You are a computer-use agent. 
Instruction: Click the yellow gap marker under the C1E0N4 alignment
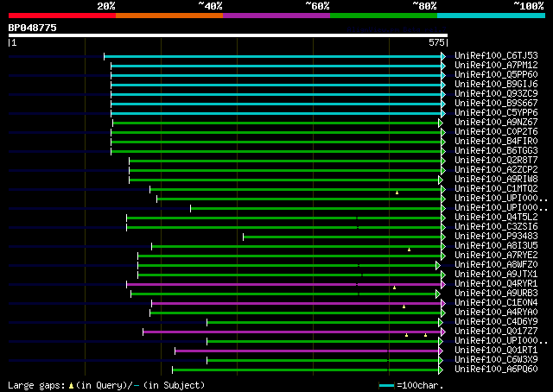[x=404, y=307]
